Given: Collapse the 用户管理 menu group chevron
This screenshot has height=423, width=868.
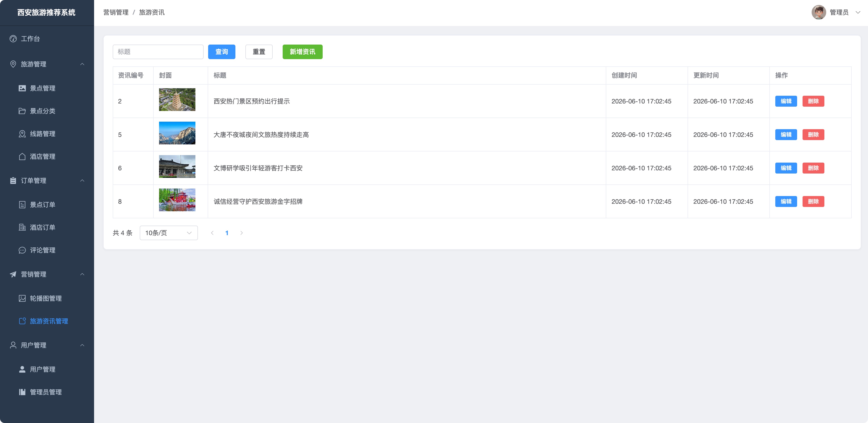Looking at the screenshot, I should pos(82,345).
